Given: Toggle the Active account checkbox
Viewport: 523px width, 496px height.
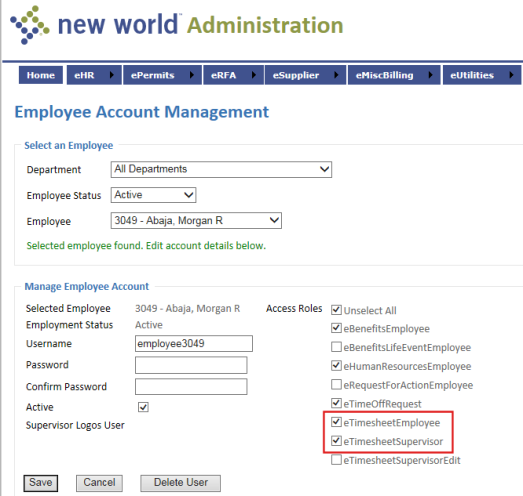Looking at the screenshot, I should [143, 407].
